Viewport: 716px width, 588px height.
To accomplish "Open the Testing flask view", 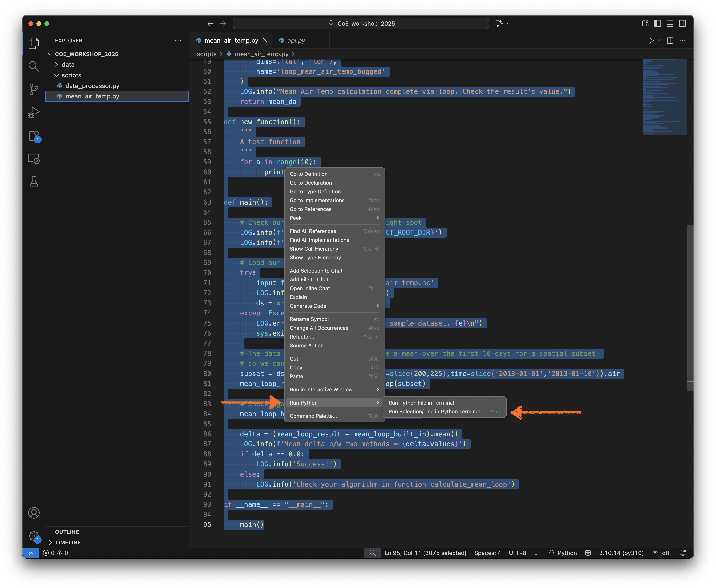I will [34, 181].
